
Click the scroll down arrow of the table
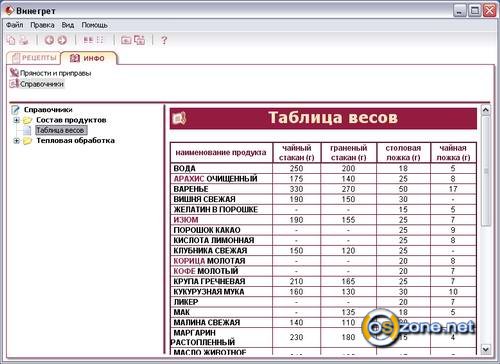pos(486,349)
